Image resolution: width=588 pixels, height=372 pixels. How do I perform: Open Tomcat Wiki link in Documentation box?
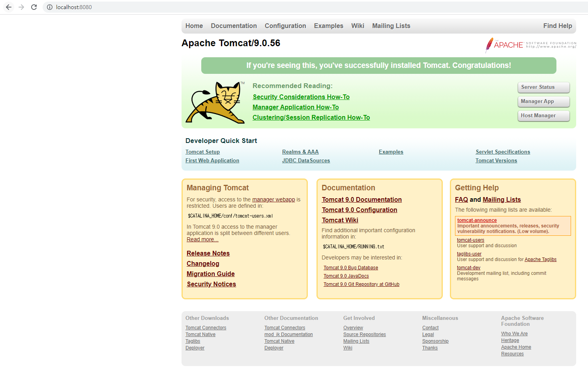tap(340, 220)
